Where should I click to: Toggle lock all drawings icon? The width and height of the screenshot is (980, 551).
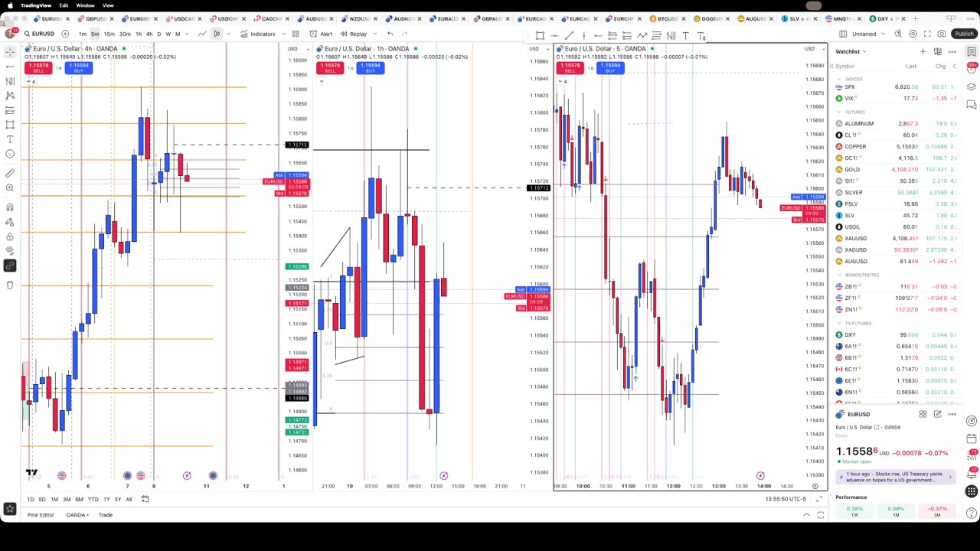(x=10, y=236)
